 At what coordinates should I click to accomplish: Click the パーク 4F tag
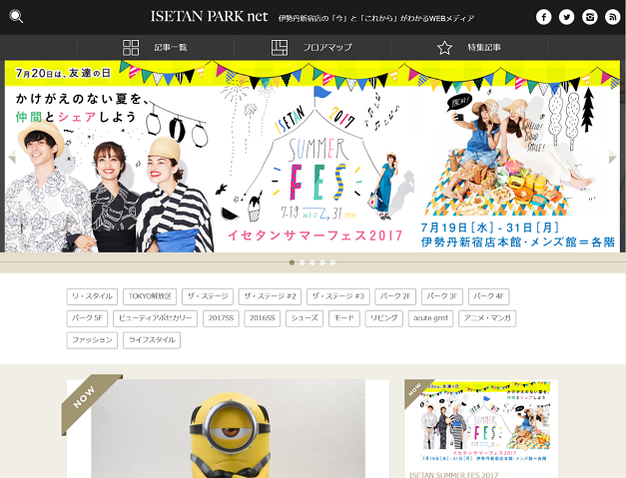pos(489,296)
